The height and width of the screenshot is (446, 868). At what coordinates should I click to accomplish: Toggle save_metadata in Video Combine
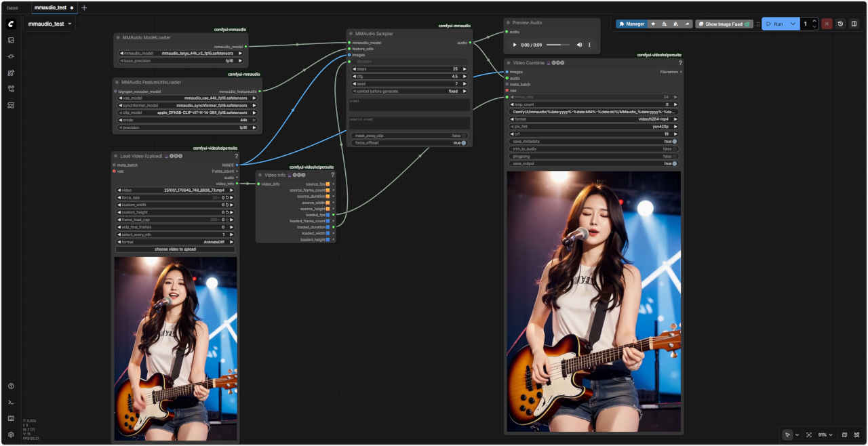click(x=673, y=141)
